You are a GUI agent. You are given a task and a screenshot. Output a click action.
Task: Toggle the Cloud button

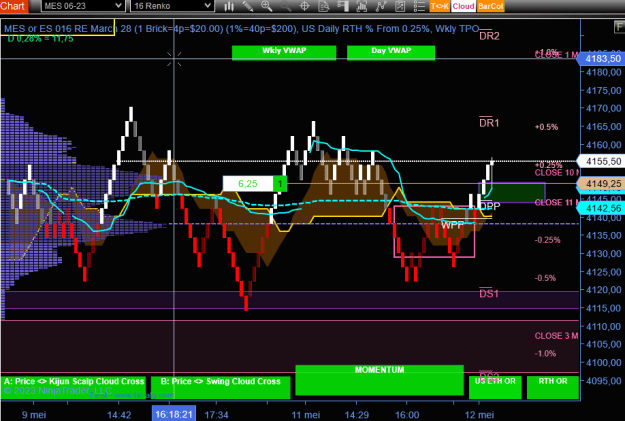(x=463, y=6)
